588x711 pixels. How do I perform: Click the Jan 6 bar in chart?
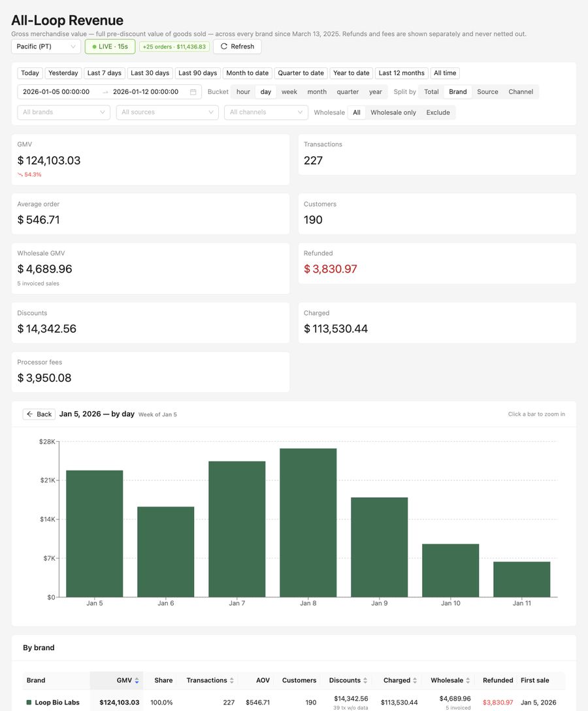[x=165, y=552]
